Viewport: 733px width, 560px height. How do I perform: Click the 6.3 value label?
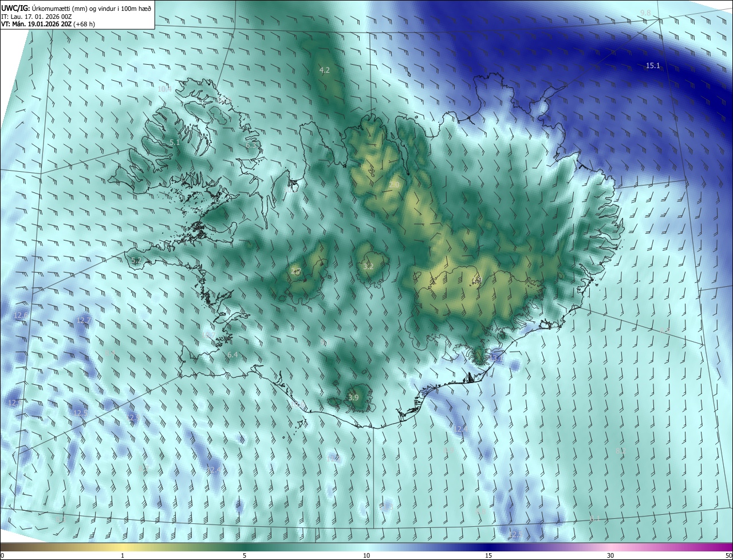coord(251,145)
